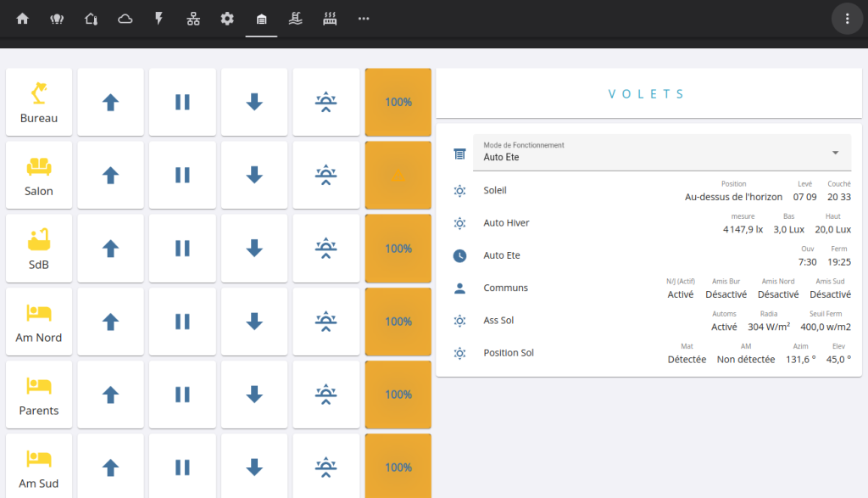Open the network topology tab
The image size is (868, 498).
(x=193, y=19)
